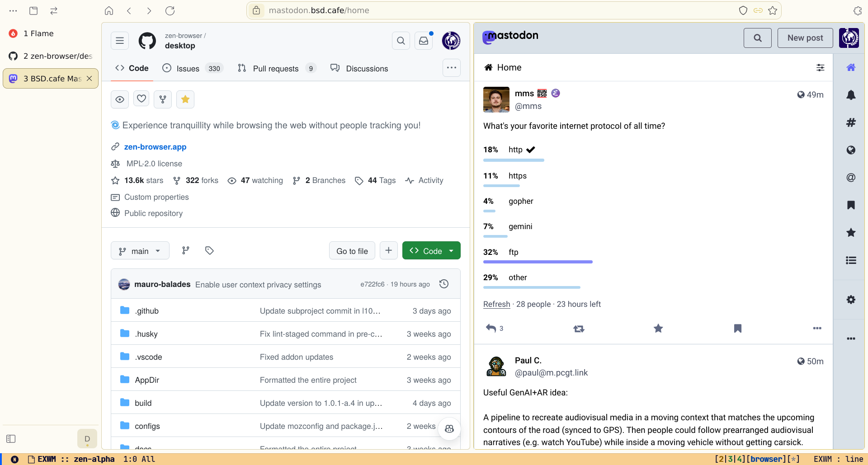View 13.6k stars link

click(137, 180)
